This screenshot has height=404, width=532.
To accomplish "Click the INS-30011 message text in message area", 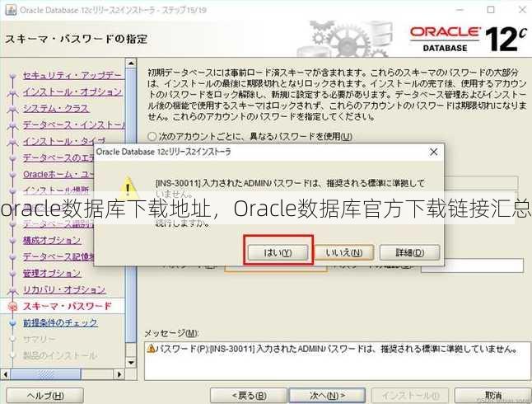I will click(x=336, y=349).
